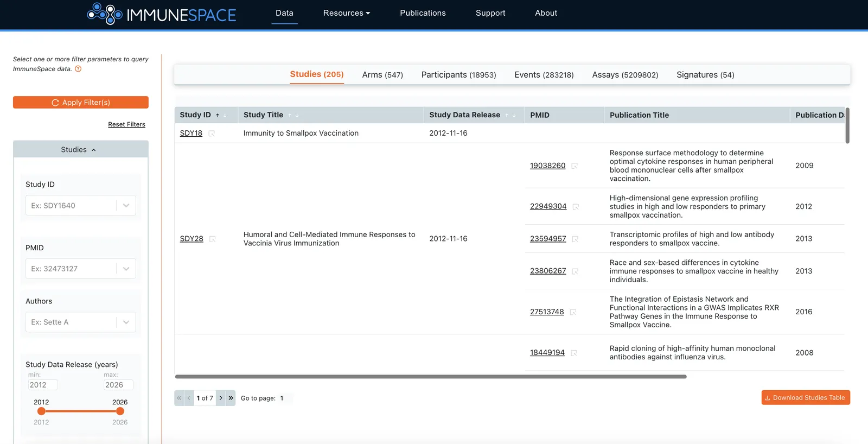Image resolution: width=868 pixels, height=444 pixels.
Task: Switch to the Participants tab
Action: (x=458, y=75)
